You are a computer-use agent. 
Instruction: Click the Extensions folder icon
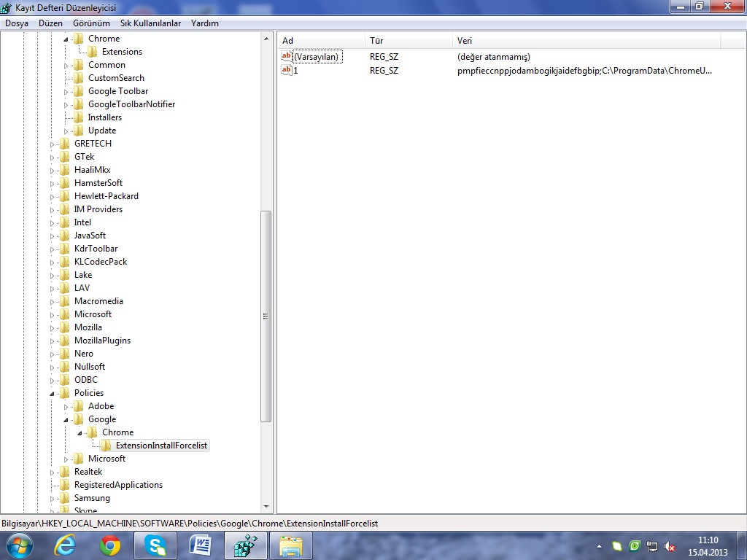click(93, 52)
